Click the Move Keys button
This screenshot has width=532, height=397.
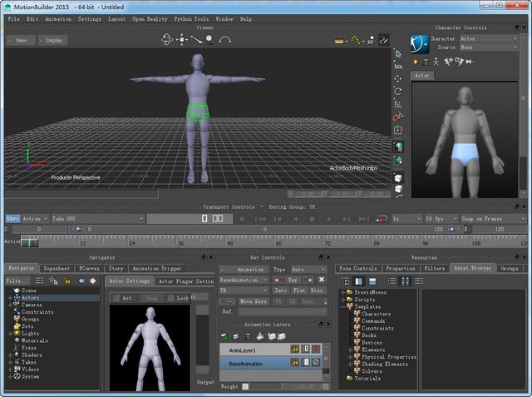pyautogui.click(x=253, y=301)
